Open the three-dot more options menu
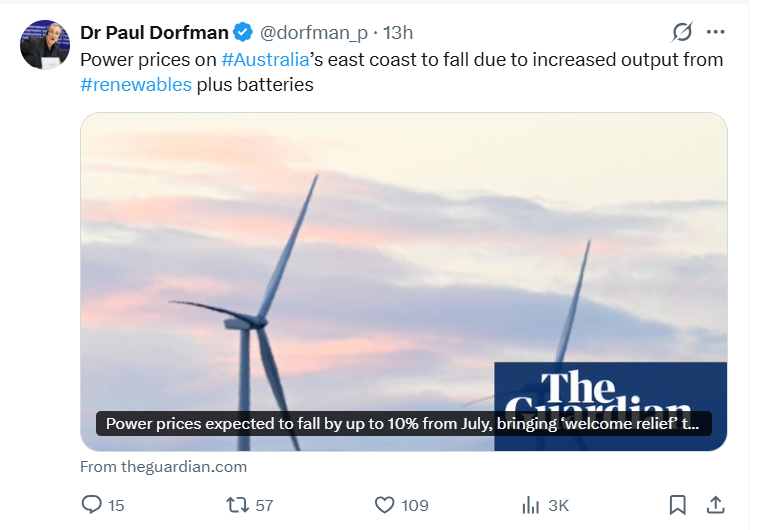 click(x=716, y=32)
